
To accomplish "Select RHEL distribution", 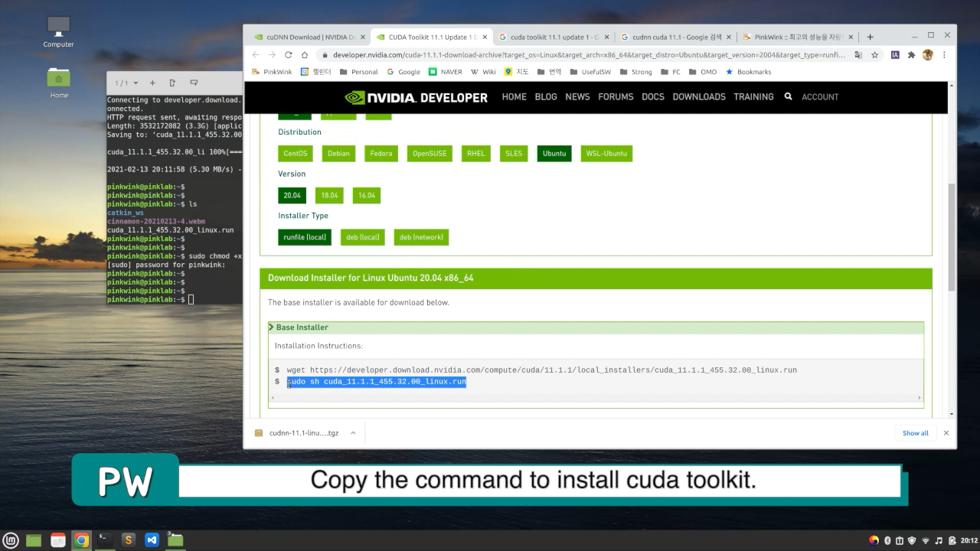I will tap(476, 153).
